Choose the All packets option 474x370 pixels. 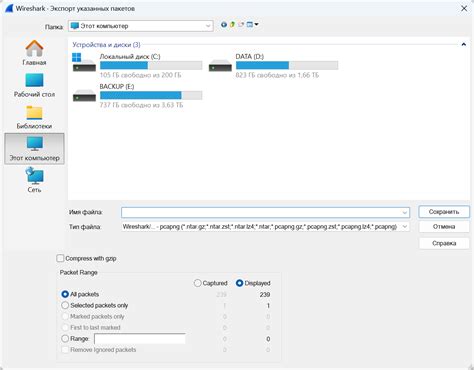click(65, 294)
